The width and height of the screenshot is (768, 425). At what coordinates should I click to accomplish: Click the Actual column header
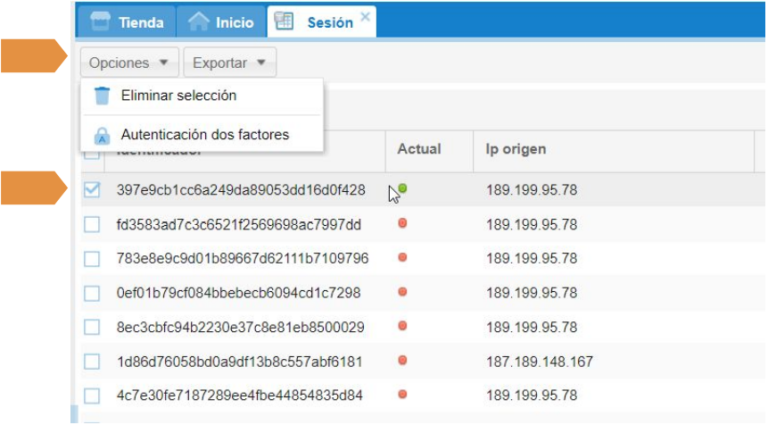click(x=419, y=150)
